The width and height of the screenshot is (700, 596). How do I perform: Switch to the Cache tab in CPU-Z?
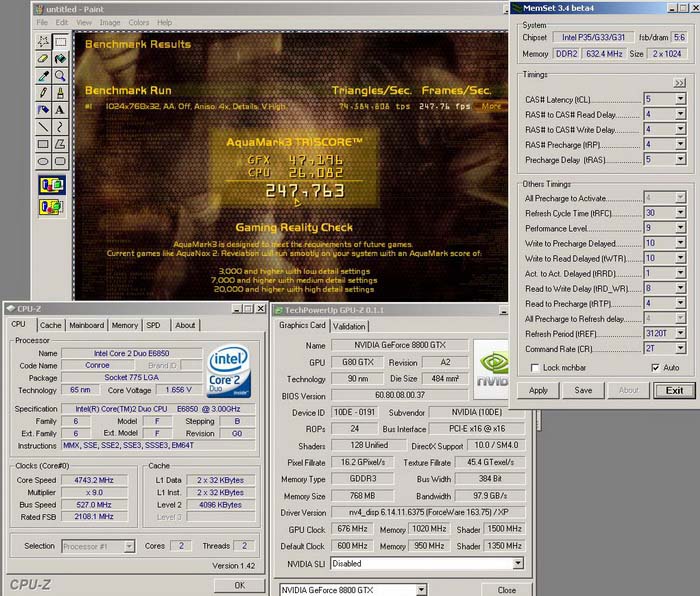tap(50, 325)
